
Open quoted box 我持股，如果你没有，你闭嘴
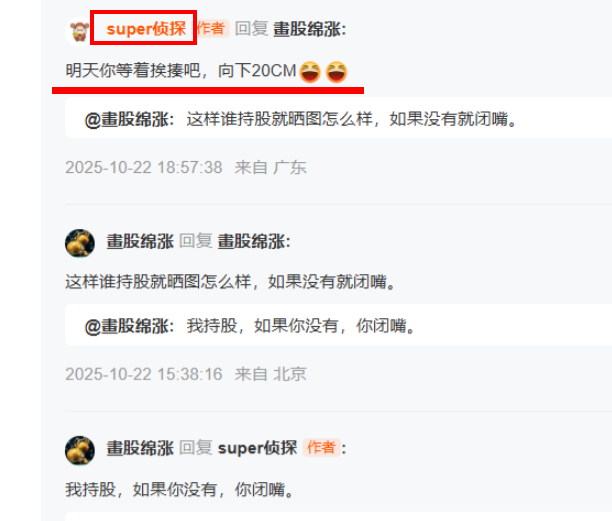tap(338, 325)
